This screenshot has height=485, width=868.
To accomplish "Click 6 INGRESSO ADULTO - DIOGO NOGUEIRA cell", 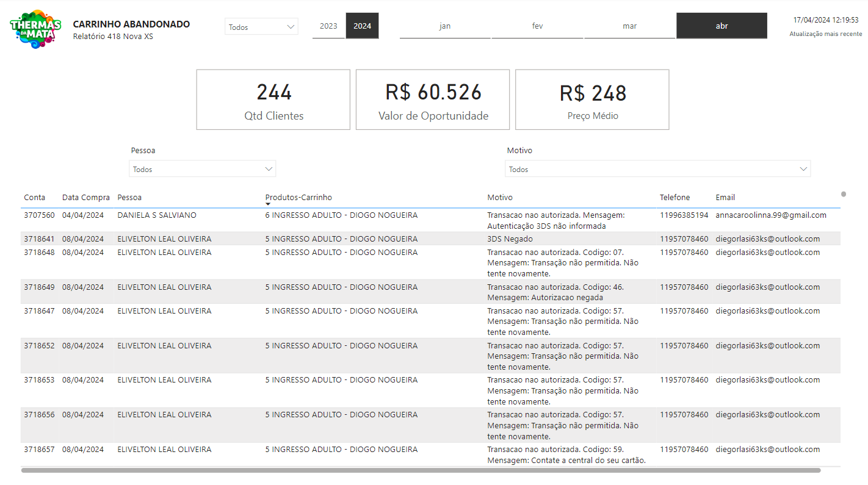I will click(341, 215).
